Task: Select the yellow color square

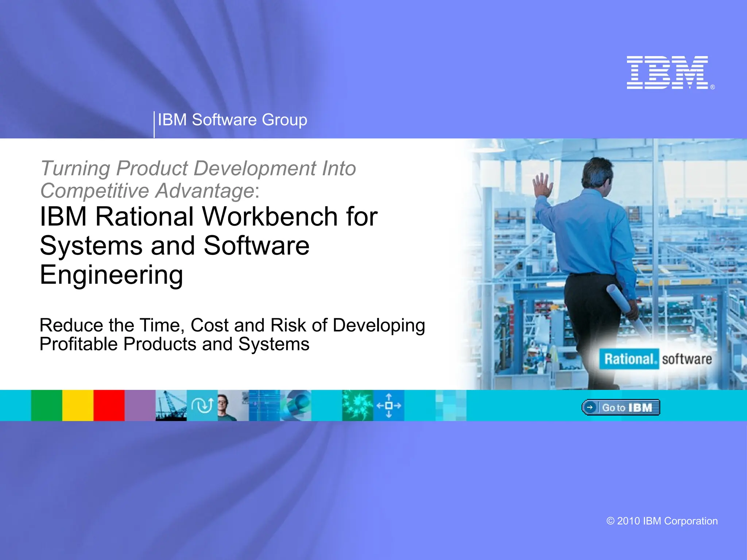Action: 78,405
